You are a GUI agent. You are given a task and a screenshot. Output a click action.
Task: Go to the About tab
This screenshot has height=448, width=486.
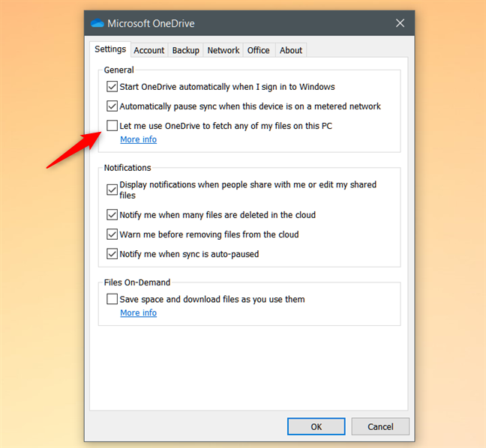(291, 50)
